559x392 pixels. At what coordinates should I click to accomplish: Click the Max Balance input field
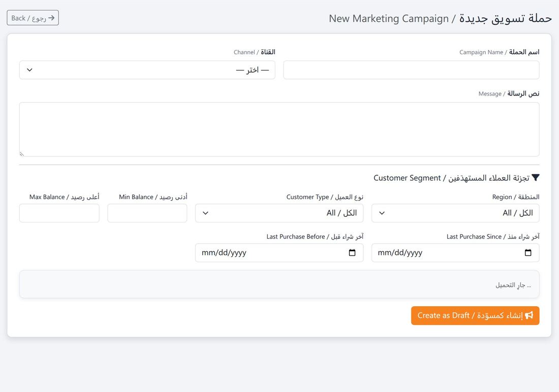[x=59, y=213]
